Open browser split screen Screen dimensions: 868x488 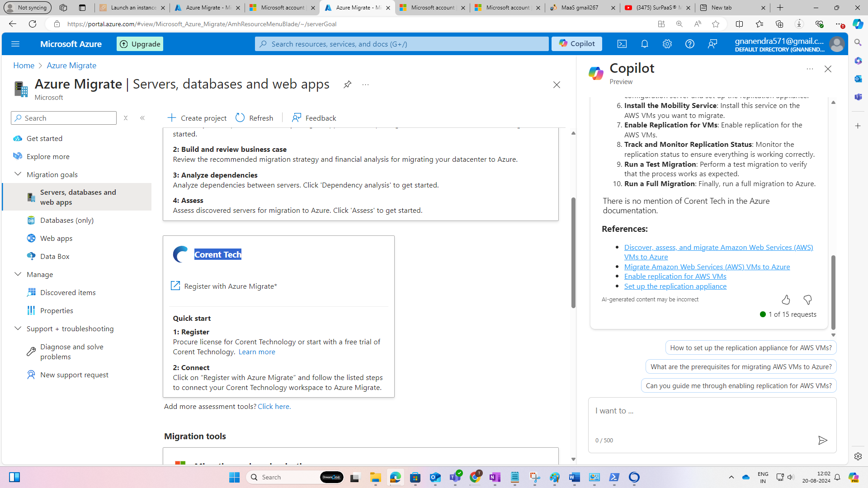tap(740, 24)
